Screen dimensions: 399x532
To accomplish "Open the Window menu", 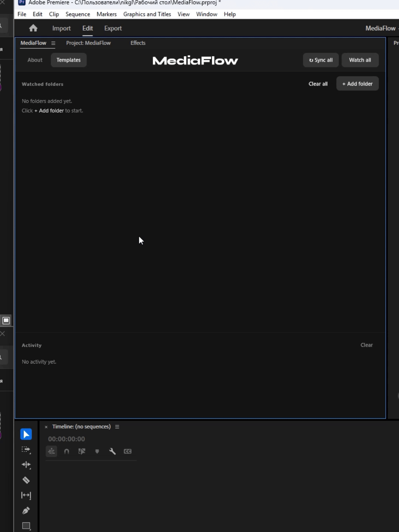I will point(207,14).
